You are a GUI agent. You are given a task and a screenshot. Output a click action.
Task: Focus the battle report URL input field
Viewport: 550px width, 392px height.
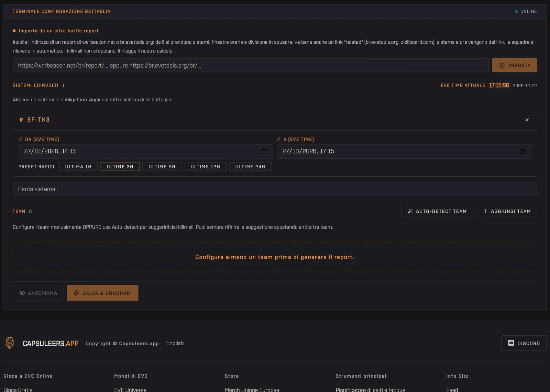(251, 65)
